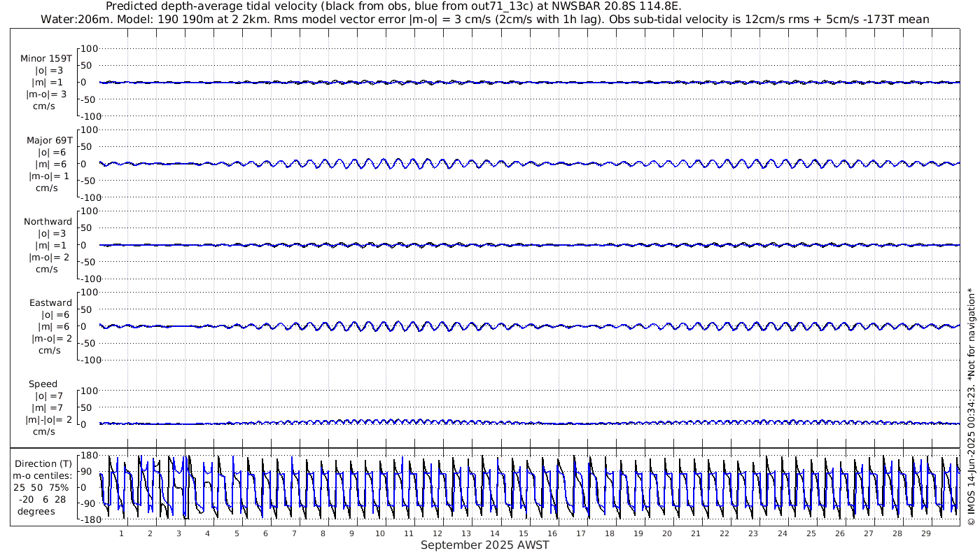980x560 pixels.
Task: Click the '-20 6 28' centile values
Action: click(43, 499)
